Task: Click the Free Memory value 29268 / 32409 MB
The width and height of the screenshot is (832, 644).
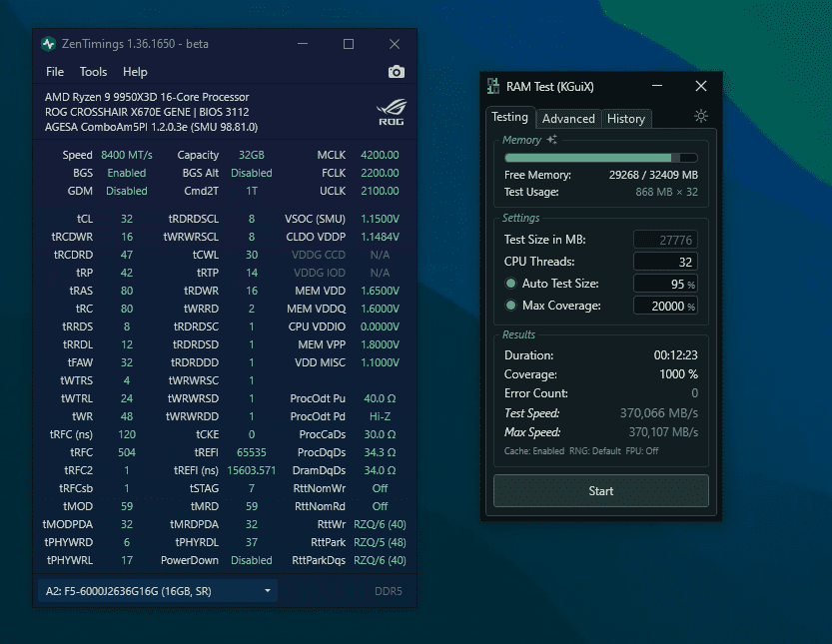Action: click(x=653, y=175)
